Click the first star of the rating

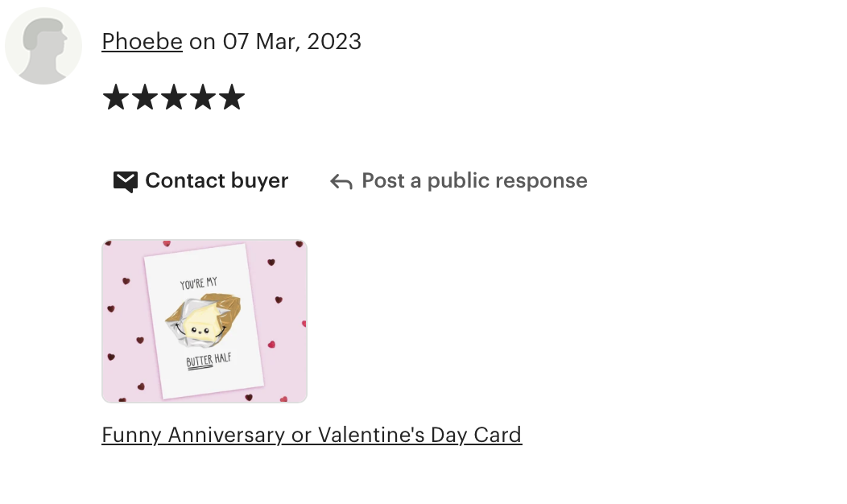[116, 97]
